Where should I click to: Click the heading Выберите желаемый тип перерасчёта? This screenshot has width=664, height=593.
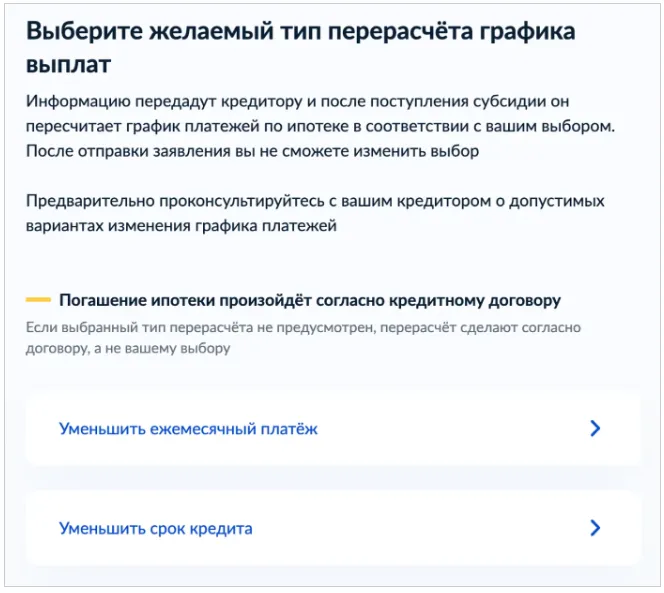(300, 31)
